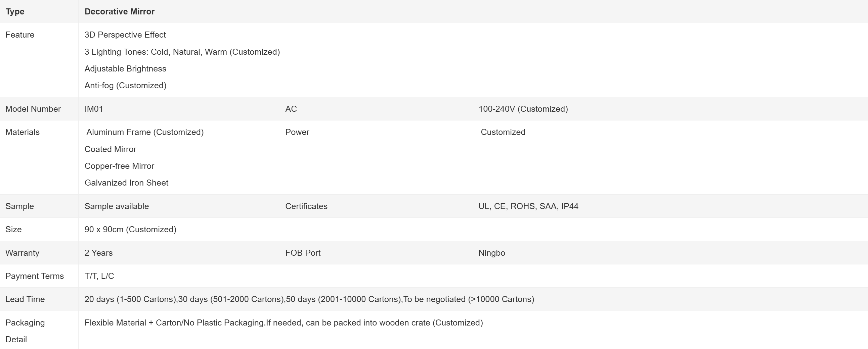868x349 pixels.
Task: Click the 3 Lighting Tones feature line
Action: coord(182,52)
